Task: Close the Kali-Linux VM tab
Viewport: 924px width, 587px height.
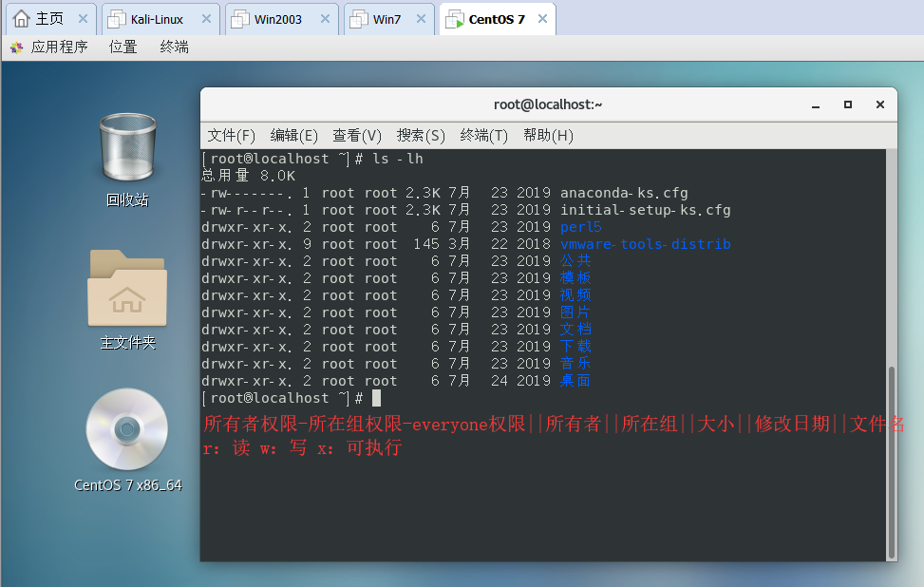Action: pyautogui.click(x=204, y=19)
